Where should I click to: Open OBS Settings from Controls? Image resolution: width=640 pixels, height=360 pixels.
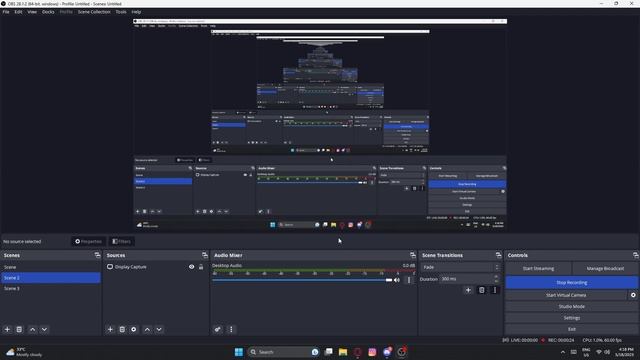[571, 318]
